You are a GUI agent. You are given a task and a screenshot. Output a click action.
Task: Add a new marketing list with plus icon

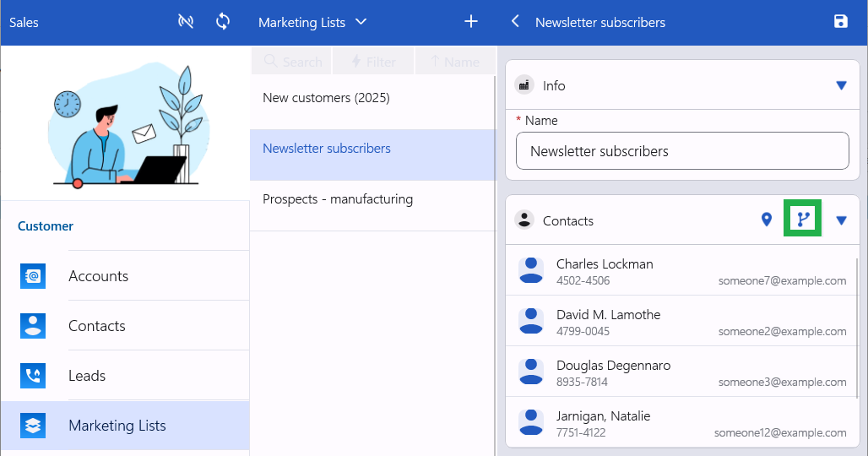(x=471, y=22)
